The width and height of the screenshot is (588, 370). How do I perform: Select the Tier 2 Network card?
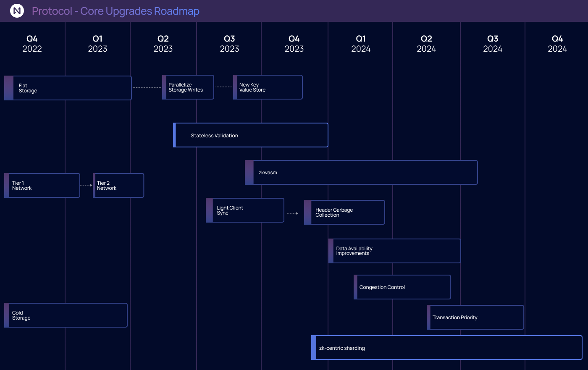(118, 185)
